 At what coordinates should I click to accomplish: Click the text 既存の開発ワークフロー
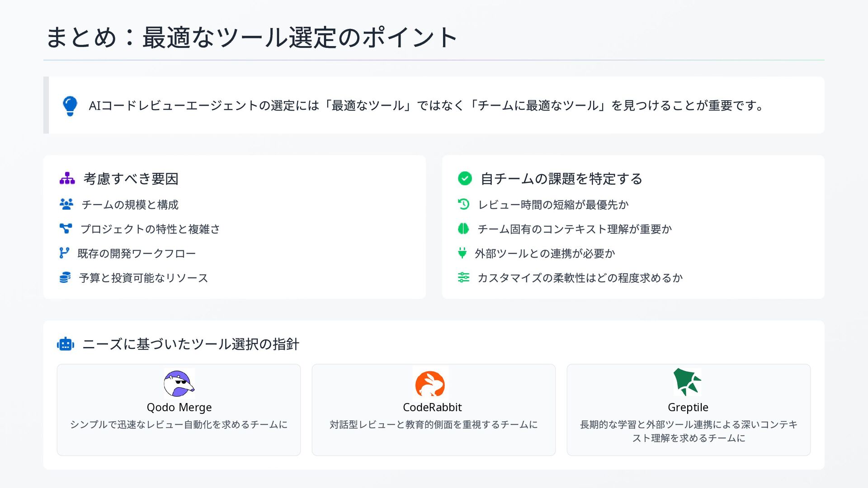[137, 253]
